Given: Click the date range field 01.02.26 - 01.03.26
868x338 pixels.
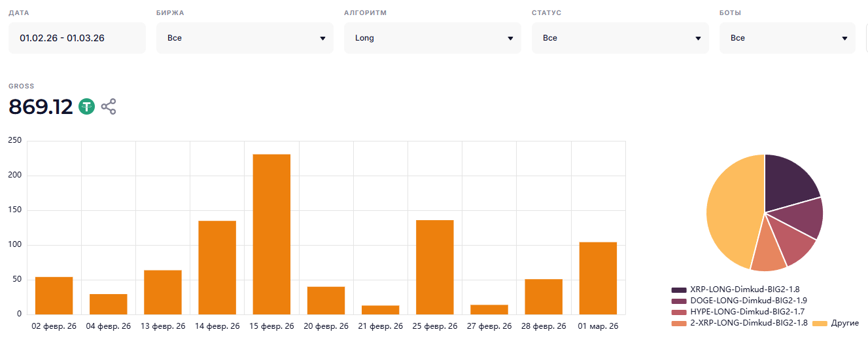Looking at the screenshot, I should 77,38.
